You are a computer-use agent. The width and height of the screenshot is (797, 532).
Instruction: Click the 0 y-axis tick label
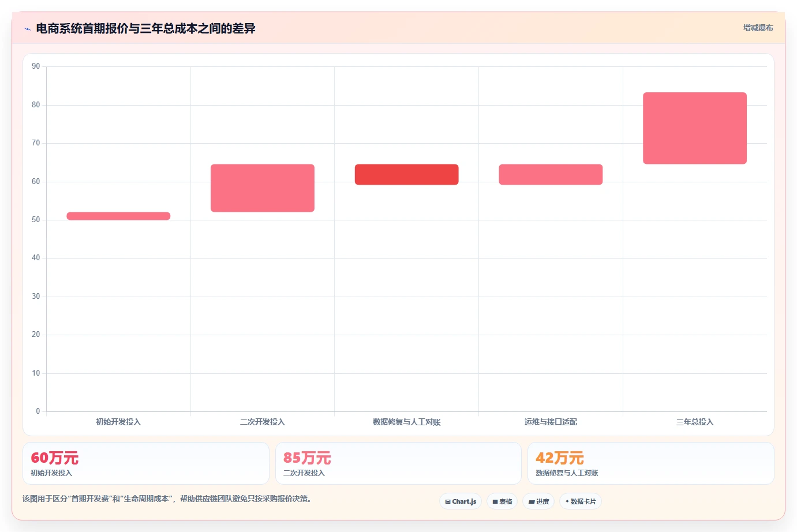pyautogui.click(x=38, y=411)
